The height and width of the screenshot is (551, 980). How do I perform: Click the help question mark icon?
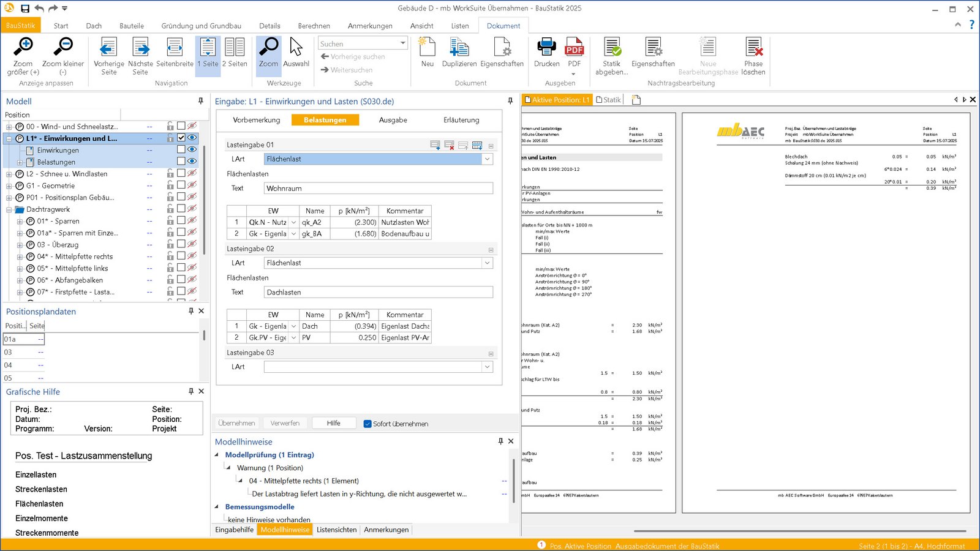point(971,25)
